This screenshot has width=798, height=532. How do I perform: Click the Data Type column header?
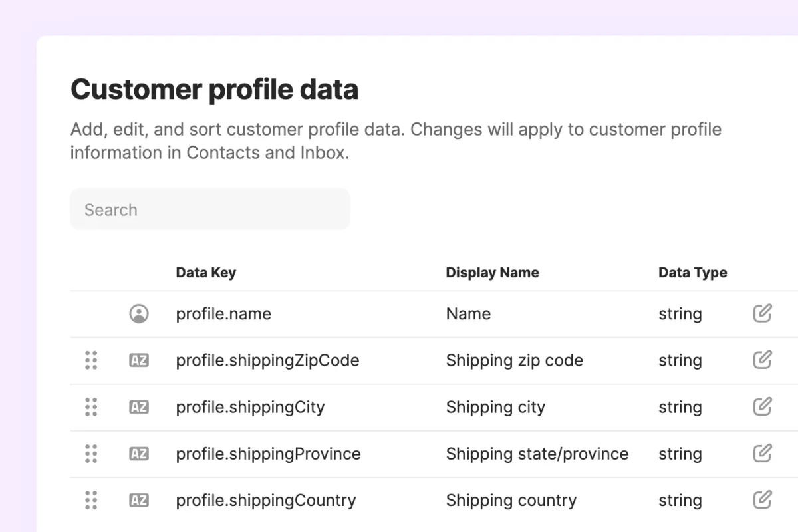click(x=692, y=273)
